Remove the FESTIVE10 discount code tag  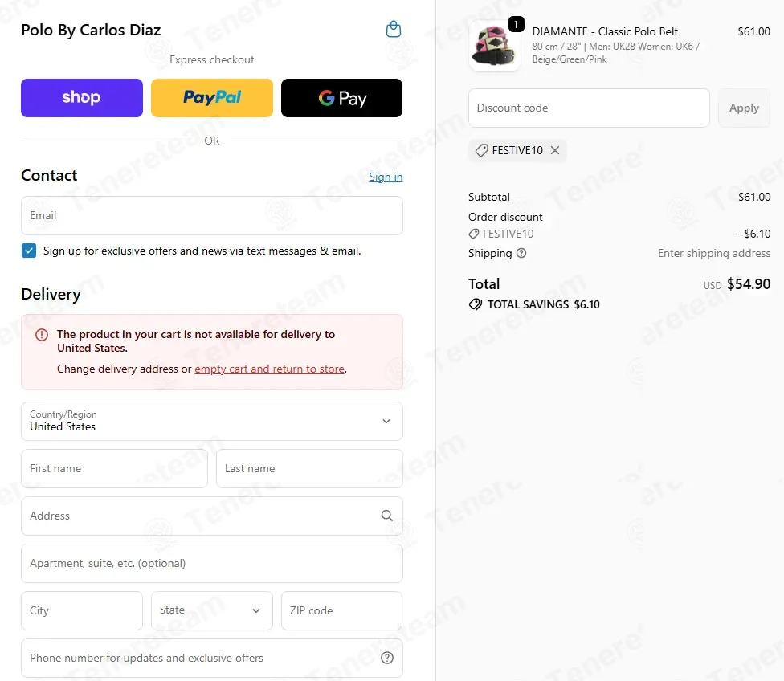click(x=555, y=150)
